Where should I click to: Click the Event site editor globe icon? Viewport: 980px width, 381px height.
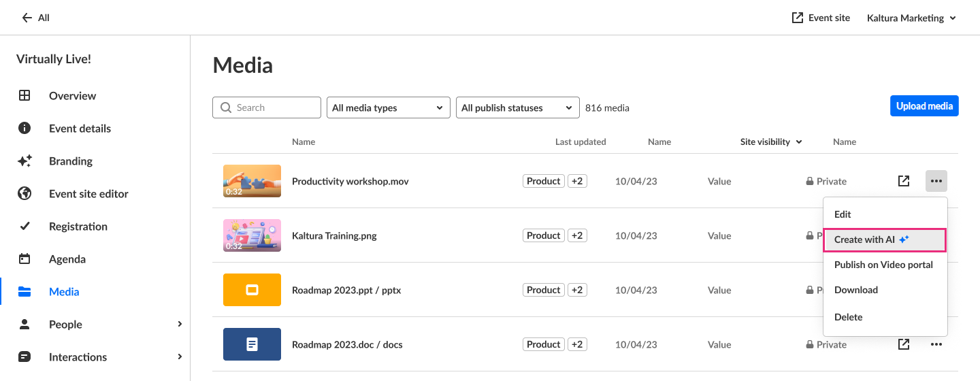(24, 194)
